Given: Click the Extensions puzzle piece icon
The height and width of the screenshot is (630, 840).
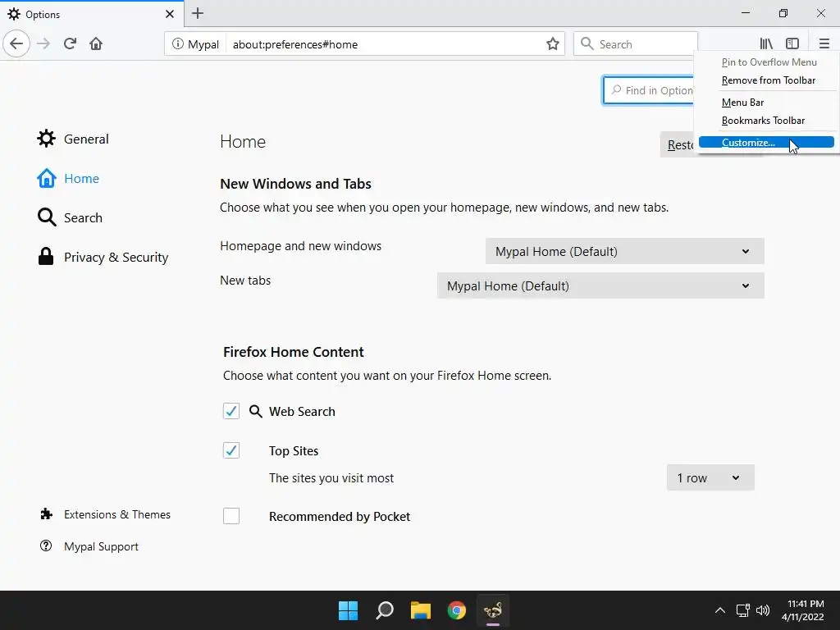Looking at the screenshot, I should 46,514.
